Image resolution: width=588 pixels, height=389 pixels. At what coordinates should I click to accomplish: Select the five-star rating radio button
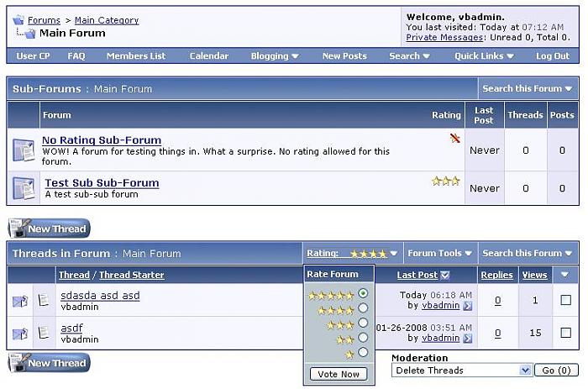click(x=363, y=293)
